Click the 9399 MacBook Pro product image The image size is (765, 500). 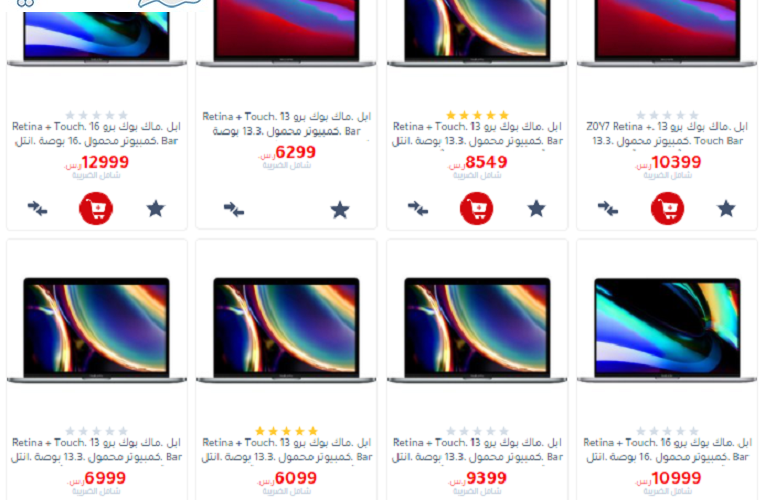coord(477,330)
